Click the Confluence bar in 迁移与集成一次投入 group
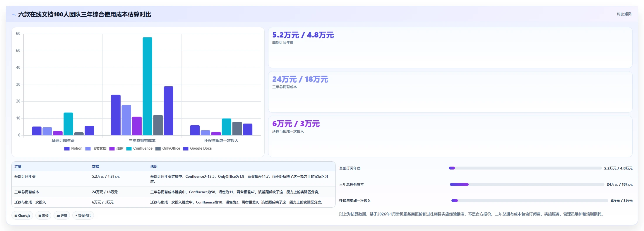 tap(227, 127)
